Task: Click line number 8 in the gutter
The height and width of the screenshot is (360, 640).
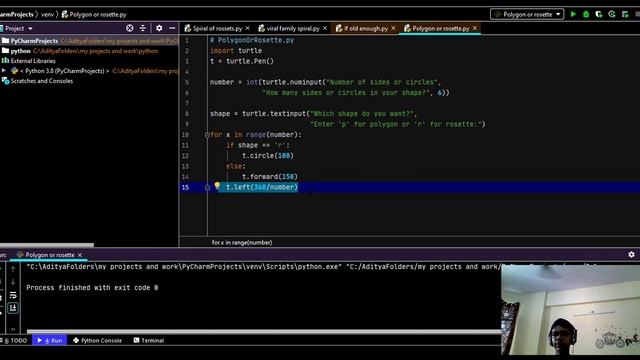Action: 187,114
